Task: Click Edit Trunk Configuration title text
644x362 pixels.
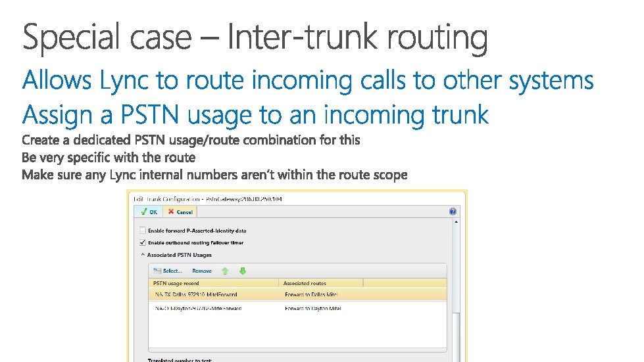Action: [208, 199]
